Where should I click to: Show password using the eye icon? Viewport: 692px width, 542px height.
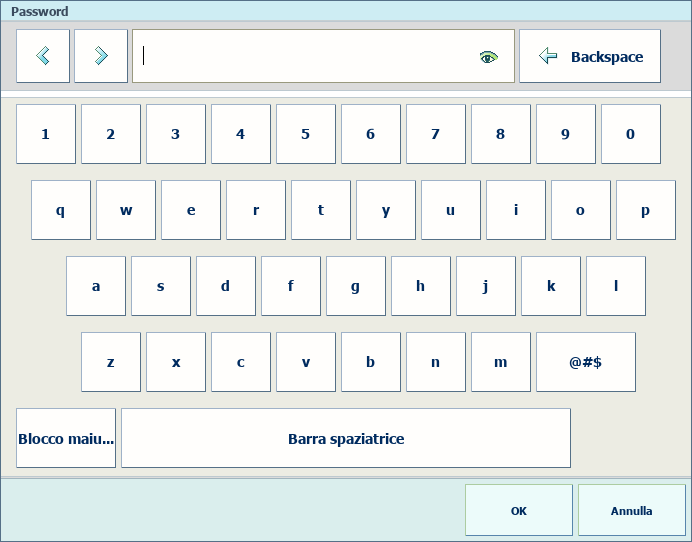(488, 57)
